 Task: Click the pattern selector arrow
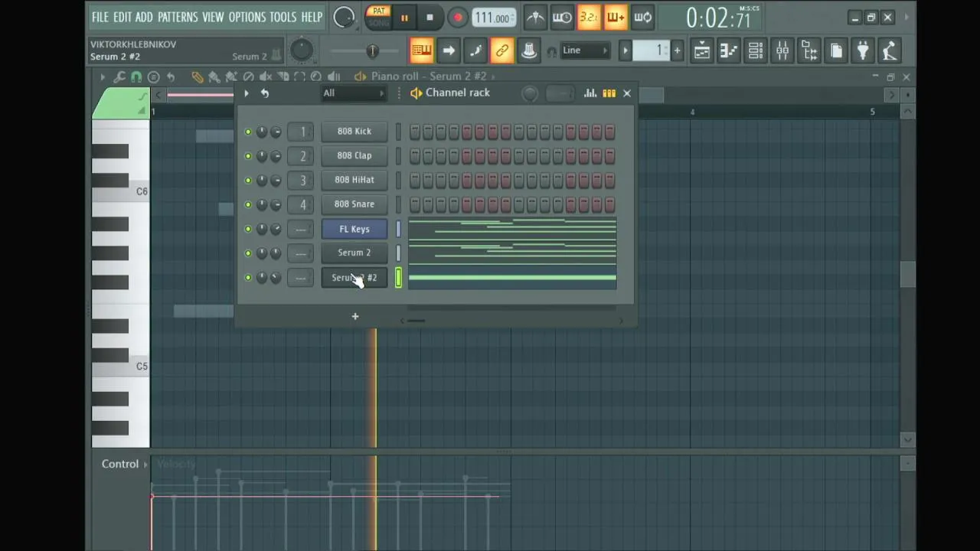pyautogui.click(x=625, y=51)
